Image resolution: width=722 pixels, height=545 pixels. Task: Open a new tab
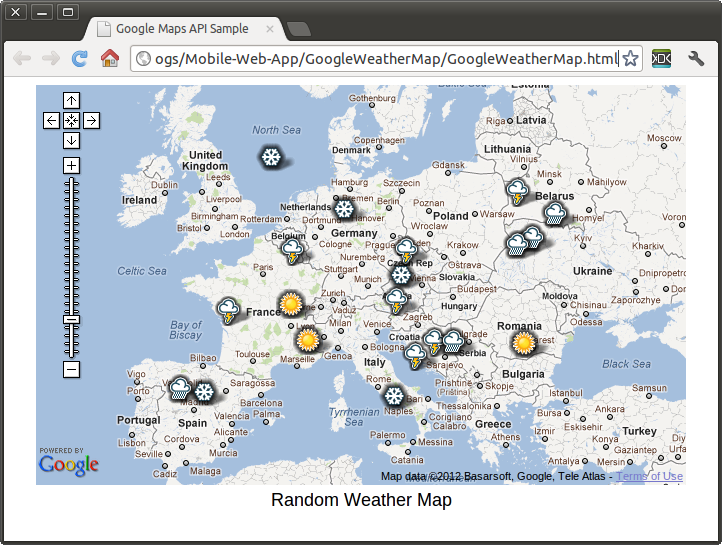pos(299,29)
